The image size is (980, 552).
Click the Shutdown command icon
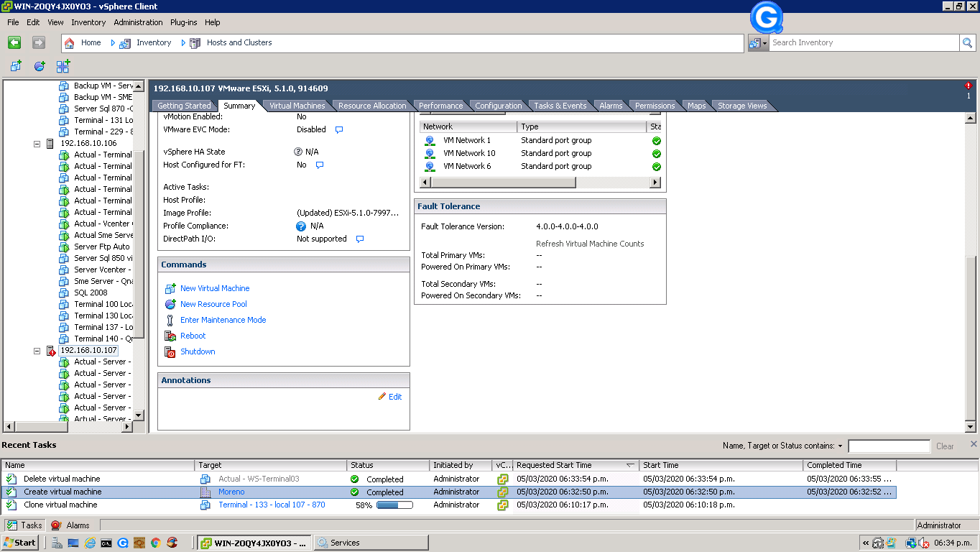[170, 351]
